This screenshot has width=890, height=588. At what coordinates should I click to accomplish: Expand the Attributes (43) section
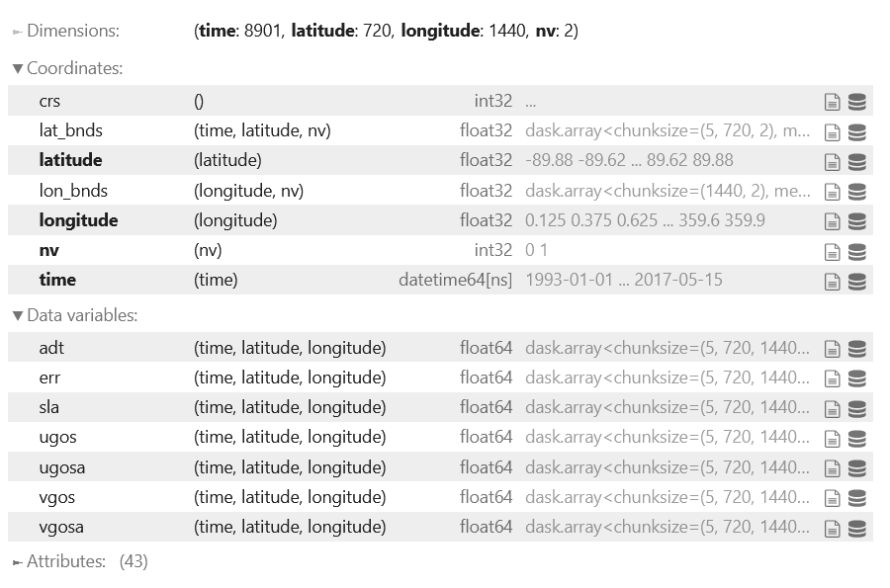[x=65, y=561]
